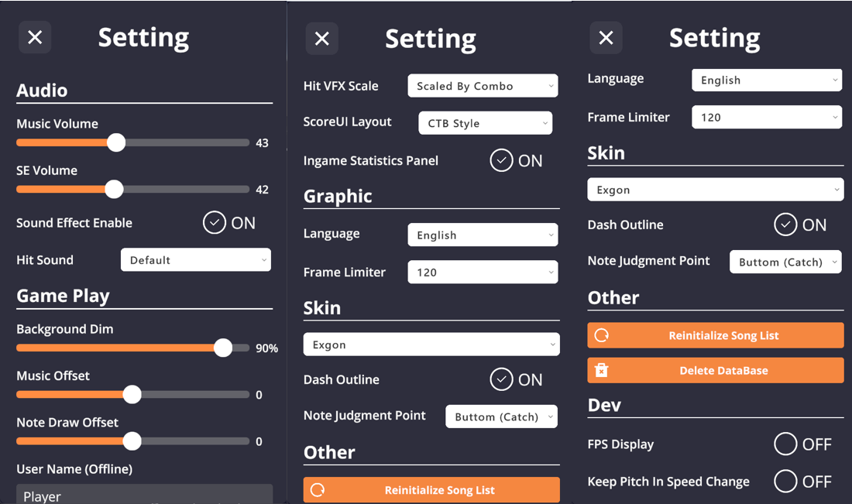852x504 pixels.
Task: Click the trash icon on Delete DataBase
Action: [x=600, y=370]
